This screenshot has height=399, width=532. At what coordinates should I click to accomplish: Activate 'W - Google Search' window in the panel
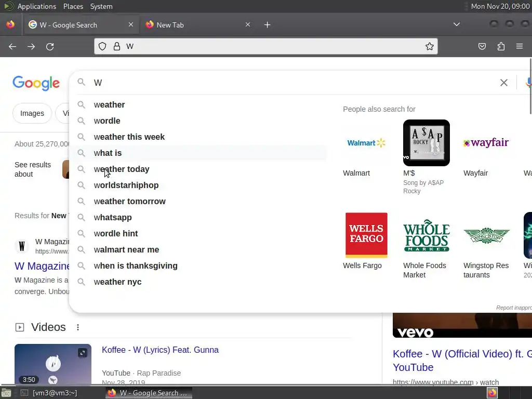coord(149,393)
